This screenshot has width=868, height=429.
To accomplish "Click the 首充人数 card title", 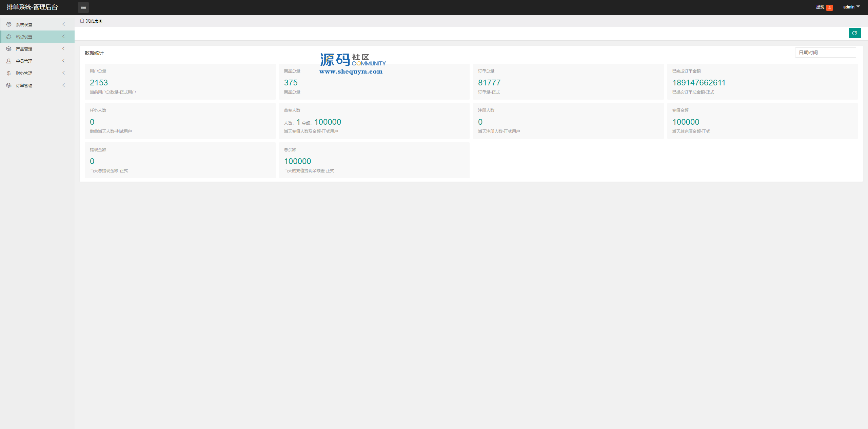I will pos(292,110).
